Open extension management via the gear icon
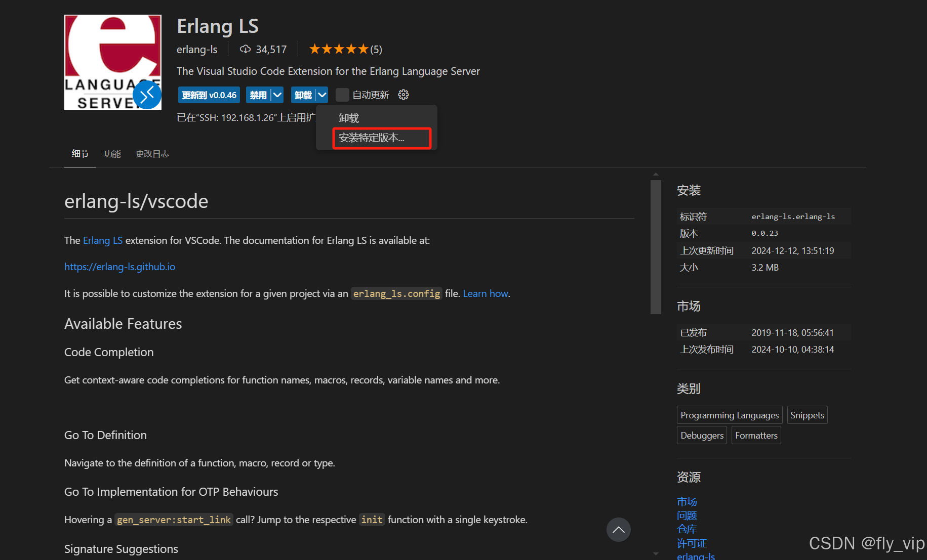927x560 pixels. tap(404, 95)
